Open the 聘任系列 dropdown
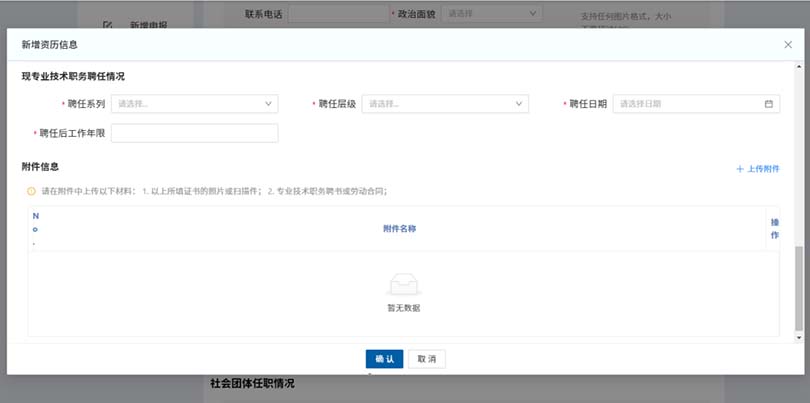The image size is (810, 403). coord(194,104)
